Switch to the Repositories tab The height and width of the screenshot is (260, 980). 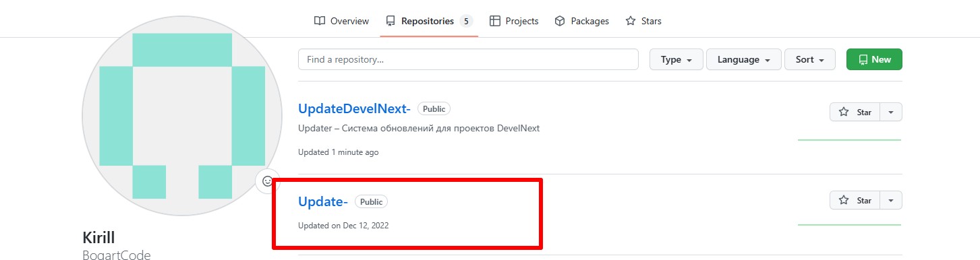429,21
